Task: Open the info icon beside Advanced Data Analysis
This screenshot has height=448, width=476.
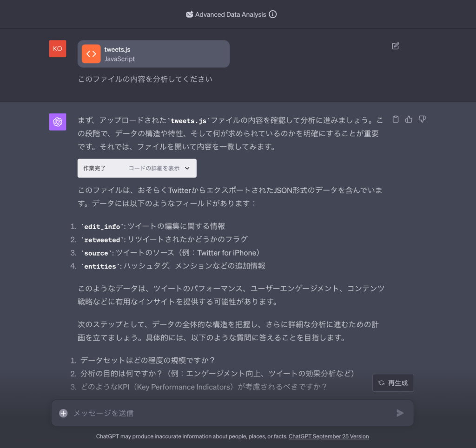Action: click(x=273, y=14)
